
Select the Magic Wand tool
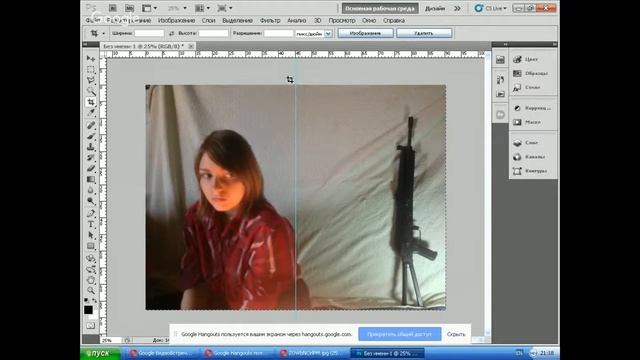pyautogui.click(x=91, y=91)
